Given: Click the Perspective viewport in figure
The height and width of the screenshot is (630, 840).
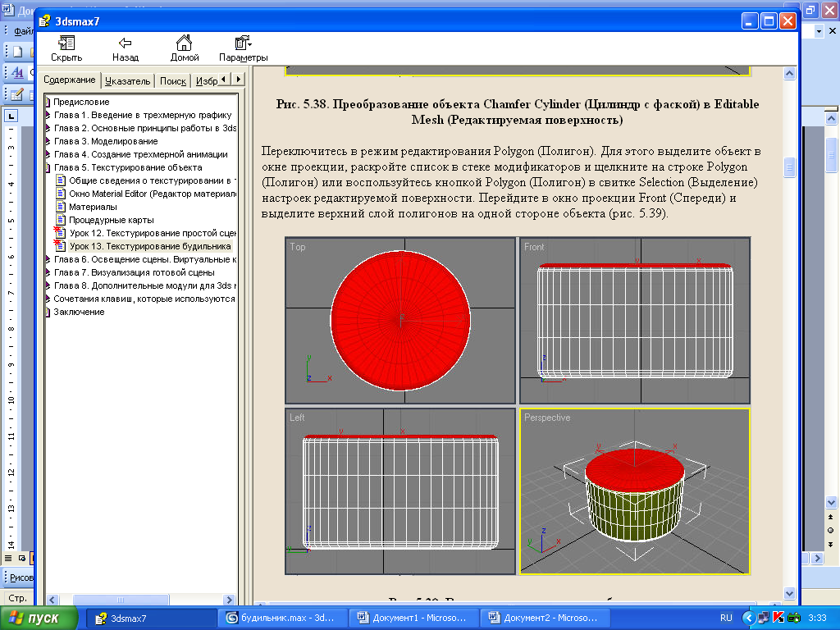Looking at the screenshot, I should pos(635,491).
